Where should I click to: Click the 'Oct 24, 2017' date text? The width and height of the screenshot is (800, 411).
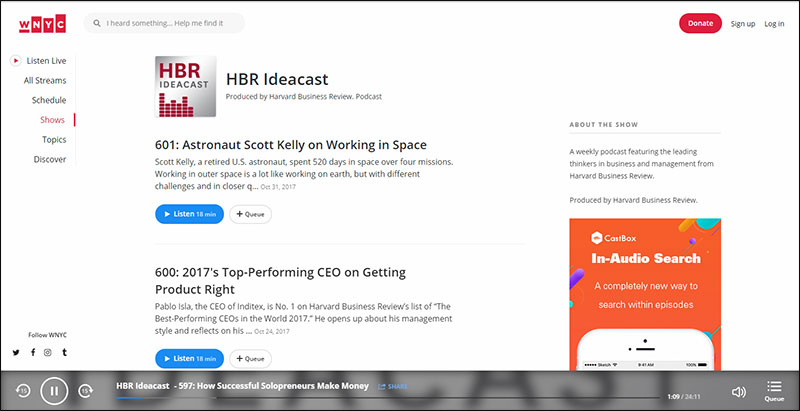[x=272, y=332]
